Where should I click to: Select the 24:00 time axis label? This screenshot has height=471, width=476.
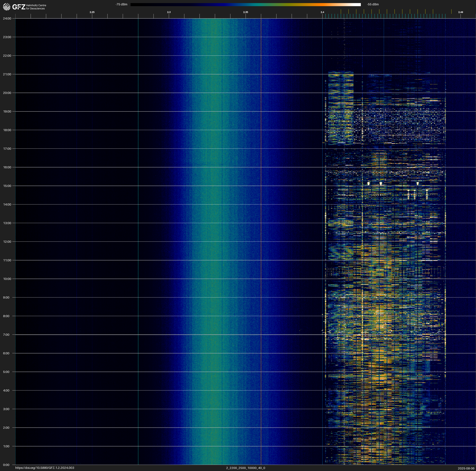(x=7, y=18)
